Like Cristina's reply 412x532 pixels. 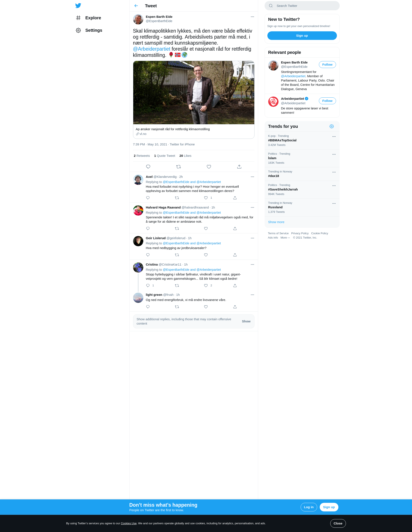tap(206, 286)
